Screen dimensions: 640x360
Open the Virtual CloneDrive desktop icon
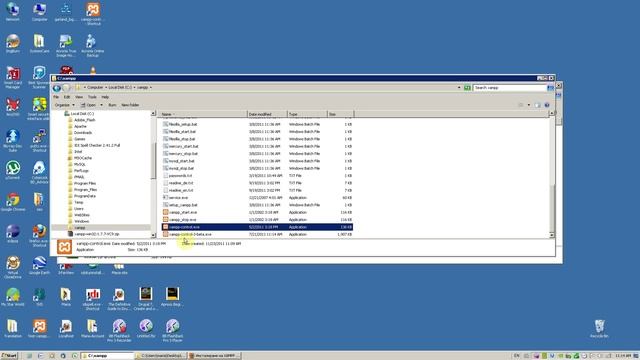tap(13, 267)
